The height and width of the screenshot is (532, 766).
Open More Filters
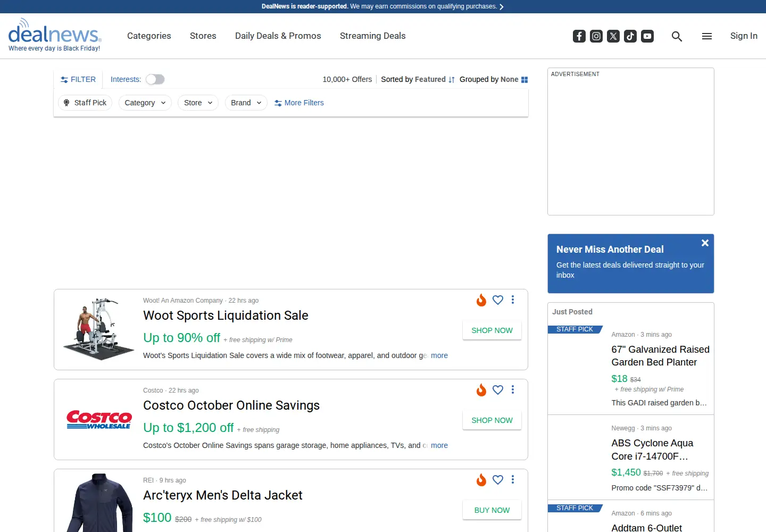pyautogui.click(x=299, y=103)
